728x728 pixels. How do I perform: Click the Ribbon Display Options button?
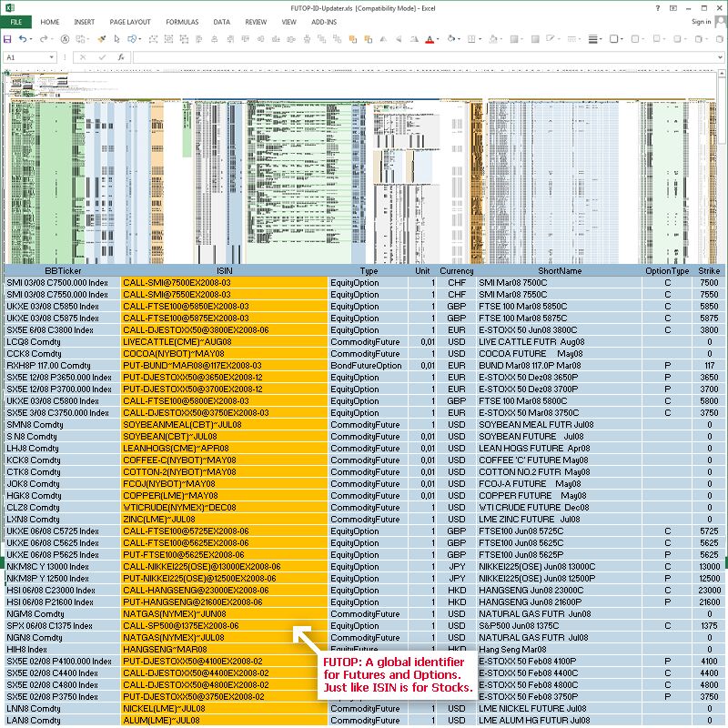(672, 8)
